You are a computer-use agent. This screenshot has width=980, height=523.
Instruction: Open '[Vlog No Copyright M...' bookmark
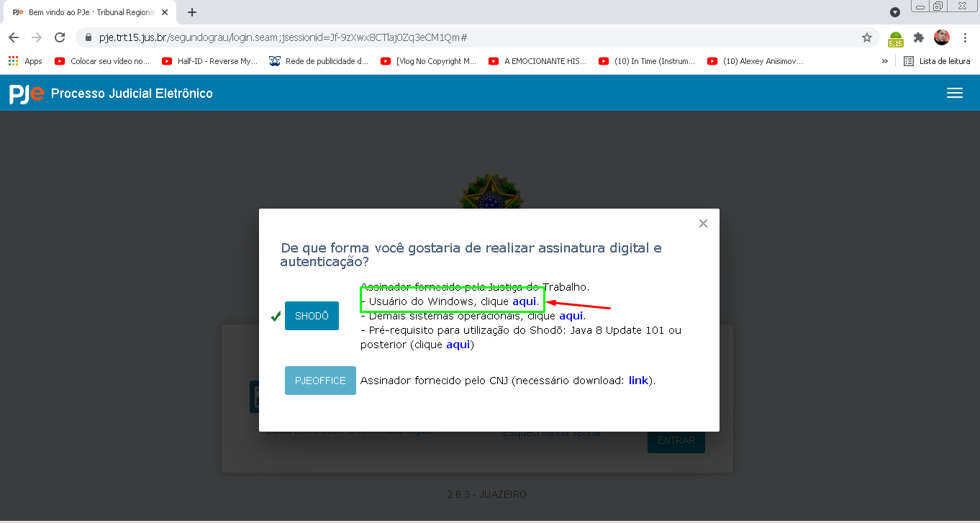[x=428, y=61]
